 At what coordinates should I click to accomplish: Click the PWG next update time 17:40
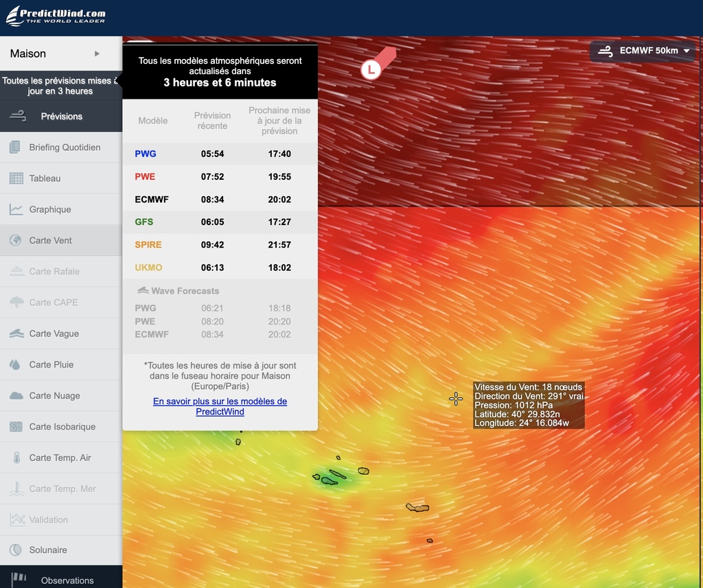(279, 154)
